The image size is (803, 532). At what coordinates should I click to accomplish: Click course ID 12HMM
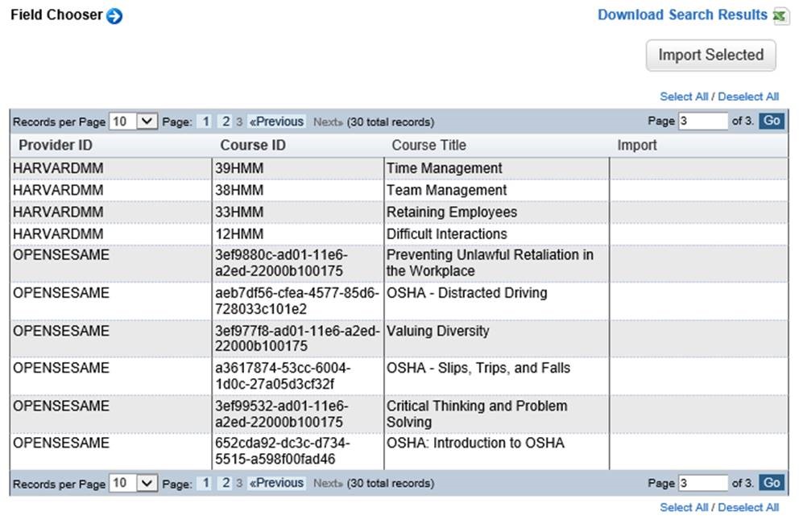pos(239,234)
